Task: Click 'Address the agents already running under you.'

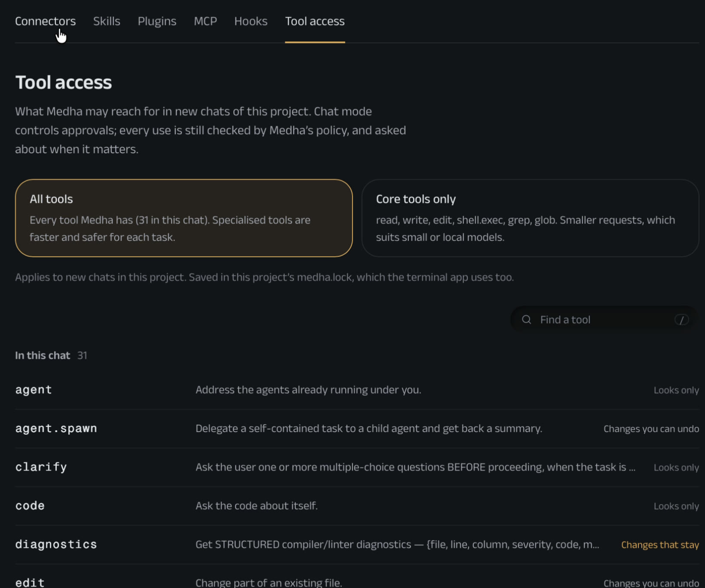Action: point(308,390)
